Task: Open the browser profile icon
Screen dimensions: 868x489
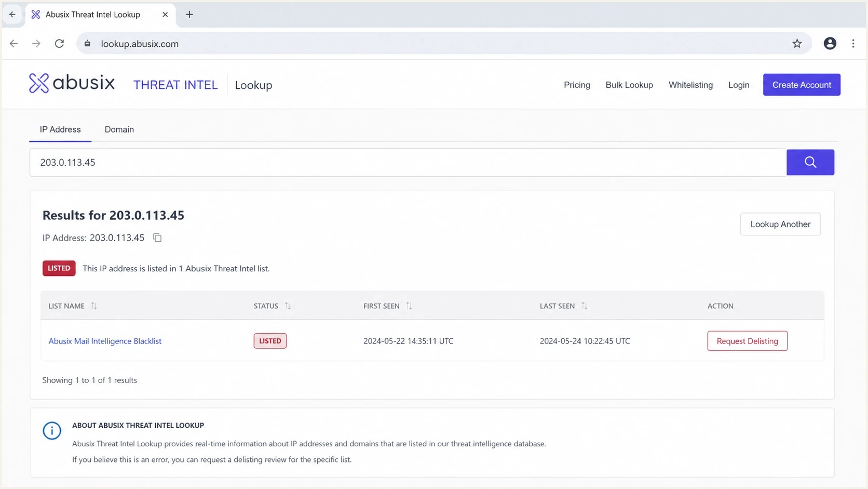Action: tap(830, 44)
